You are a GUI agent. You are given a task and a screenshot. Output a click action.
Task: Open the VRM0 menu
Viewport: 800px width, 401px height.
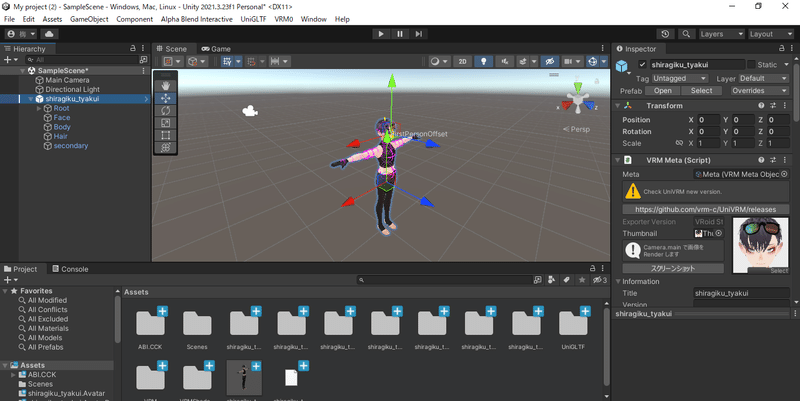[x=284, y=19]
